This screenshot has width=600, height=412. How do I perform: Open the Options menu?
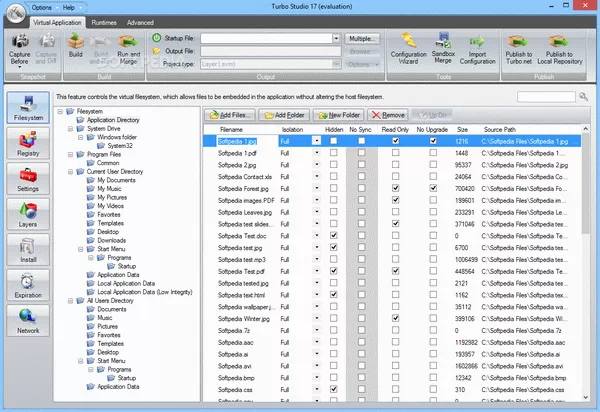(x=42, y=7)
